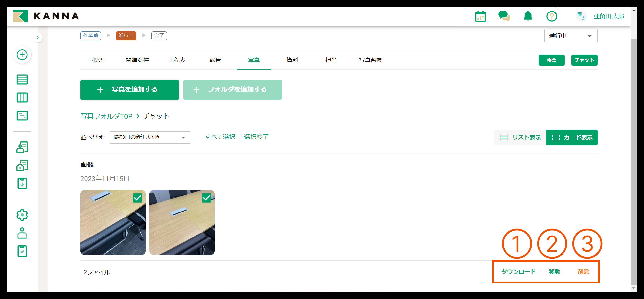The image size is (644, 299).
Task: Open the 写真台帳 tab
Action: tap(370, 60)
